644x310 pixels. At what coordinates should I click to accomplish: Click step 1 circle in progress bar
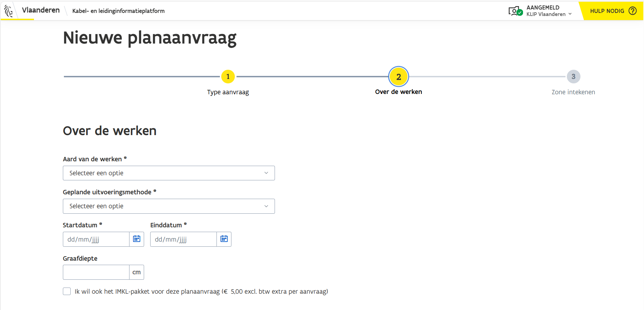228,77
